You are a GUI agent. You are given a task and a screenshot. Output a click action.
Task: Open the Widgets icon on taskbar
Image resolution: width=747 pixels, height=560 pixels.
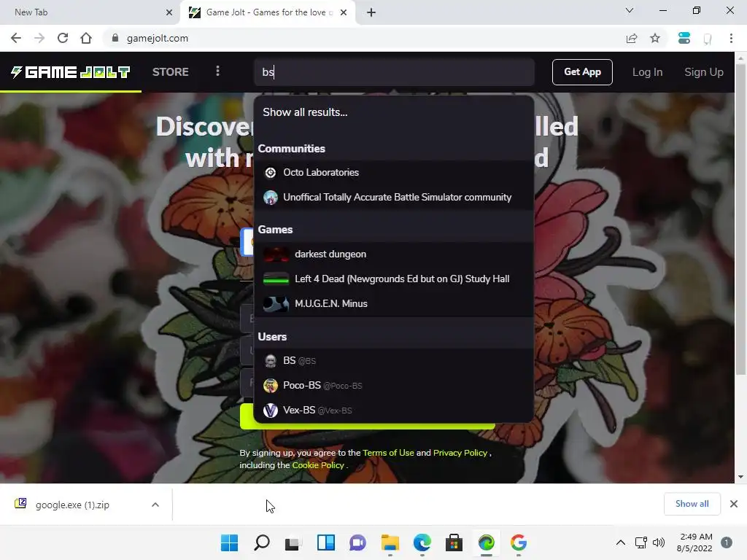[326, 542]
